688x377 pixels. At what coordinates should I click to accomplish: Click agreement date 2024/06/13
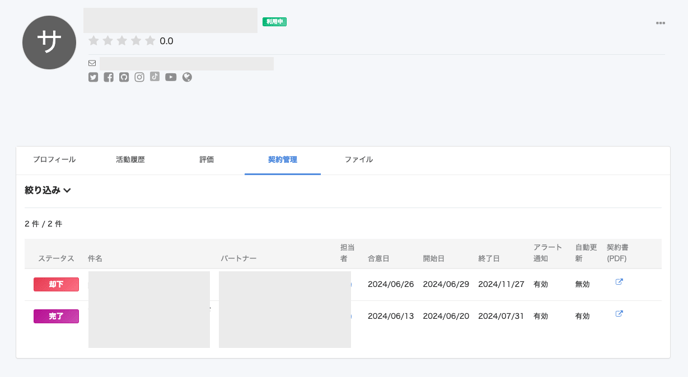(391, 316)
